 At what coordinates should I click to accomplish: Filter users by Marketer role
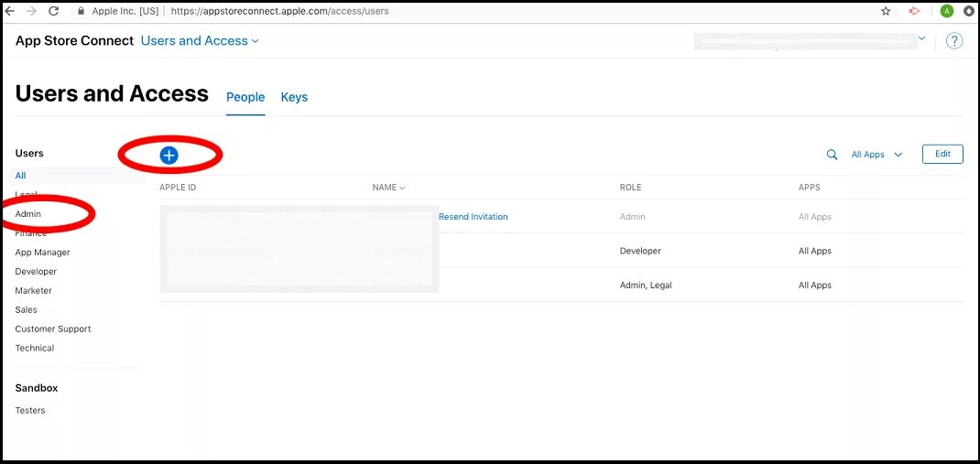pos(34,290)
